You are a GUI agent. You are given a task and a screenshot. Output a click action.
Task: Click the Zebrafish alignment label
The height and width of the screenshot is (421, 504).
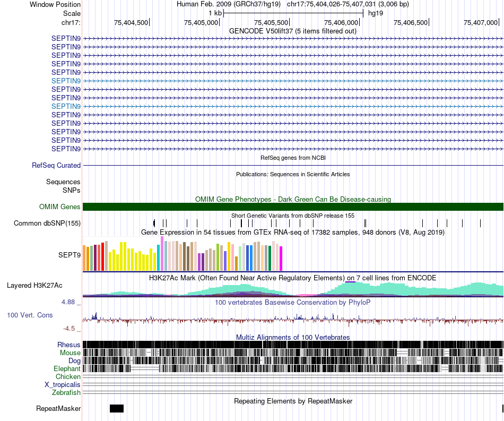coord(66,393)
